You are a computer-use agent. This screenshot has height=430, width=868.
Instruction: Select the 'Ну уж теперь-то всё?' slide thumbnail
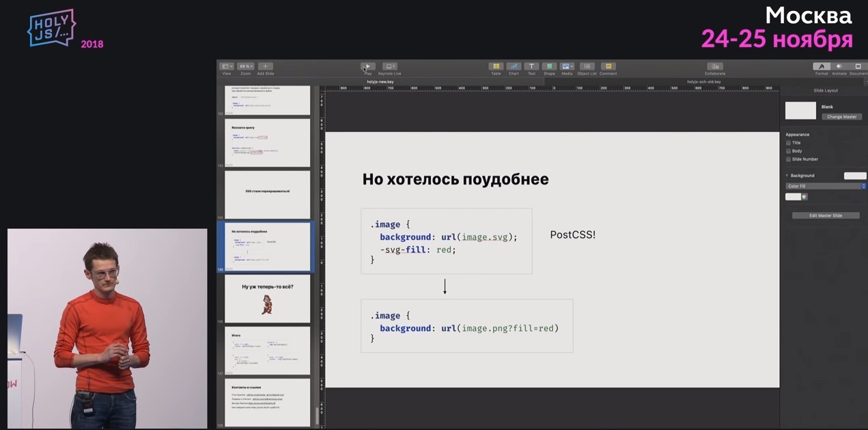tap(268, 299)
